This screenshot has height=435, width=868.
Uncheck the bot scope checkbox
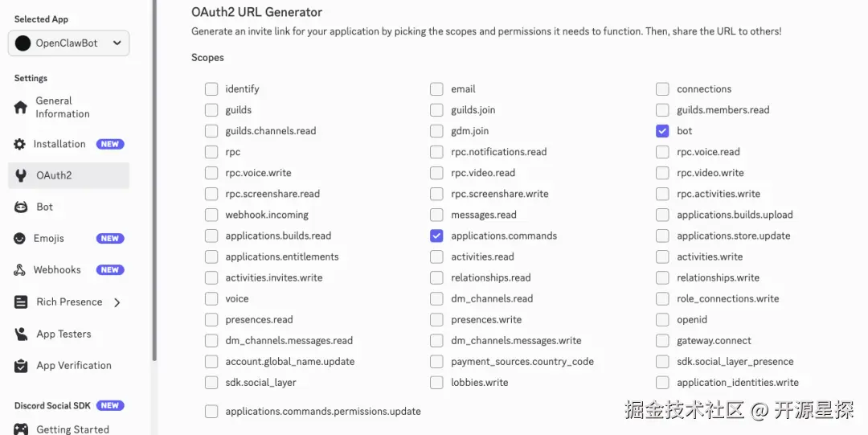coord(662,131)
